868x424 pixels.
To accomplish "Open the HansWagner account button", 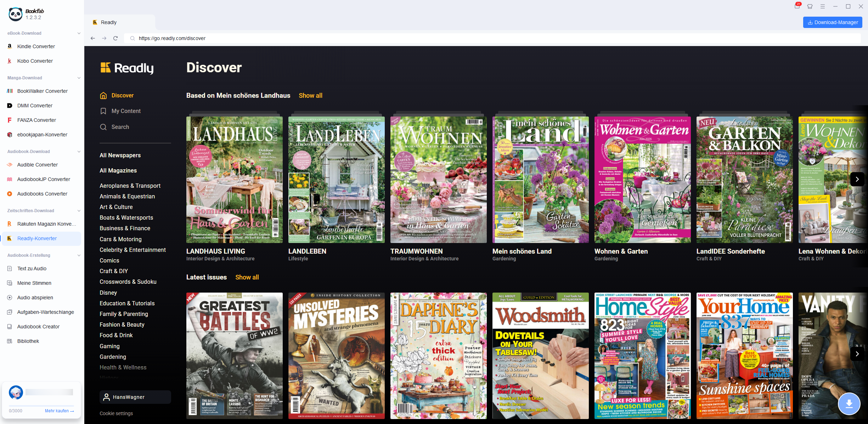I will 135,397.
